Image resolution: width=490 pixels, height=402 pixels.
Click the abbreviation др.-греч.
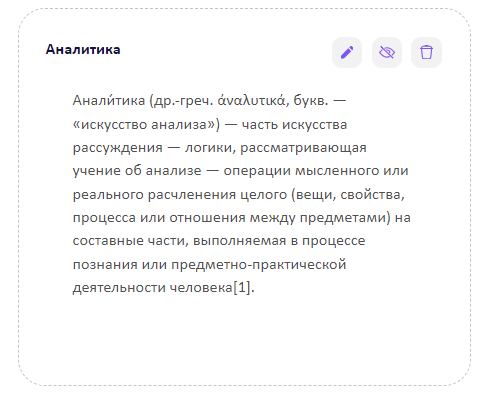coord(181,100)
